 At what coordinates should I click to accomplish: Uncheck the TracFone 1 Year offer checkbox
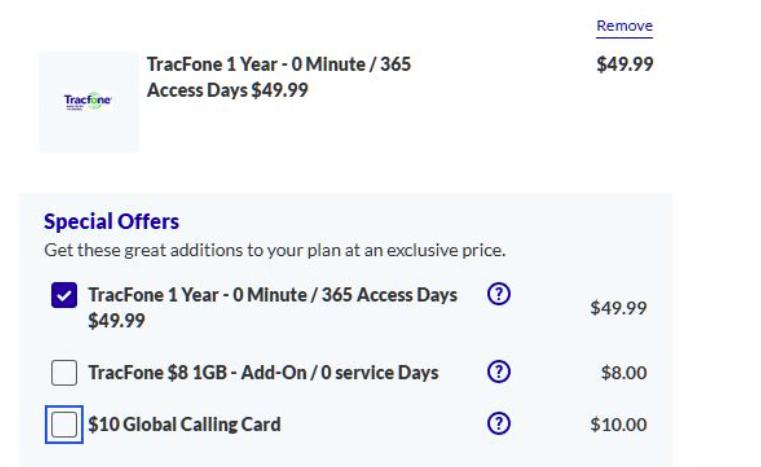(64, 295)
